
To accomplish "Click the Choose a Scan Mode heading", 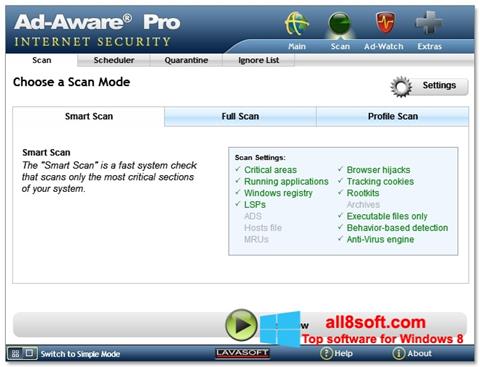I will [71, 82].
